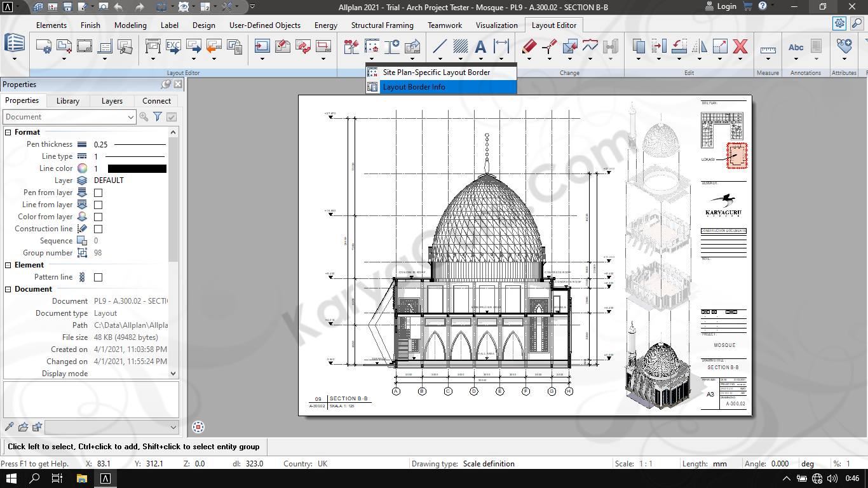Select the Line drawing tool
The height and width of the screenshot is (488, 868).
(x=439, y=46)
